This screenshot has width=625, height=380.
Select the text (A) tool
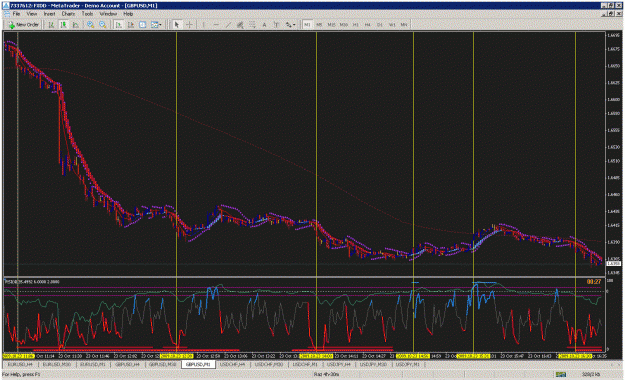(264, 25)
